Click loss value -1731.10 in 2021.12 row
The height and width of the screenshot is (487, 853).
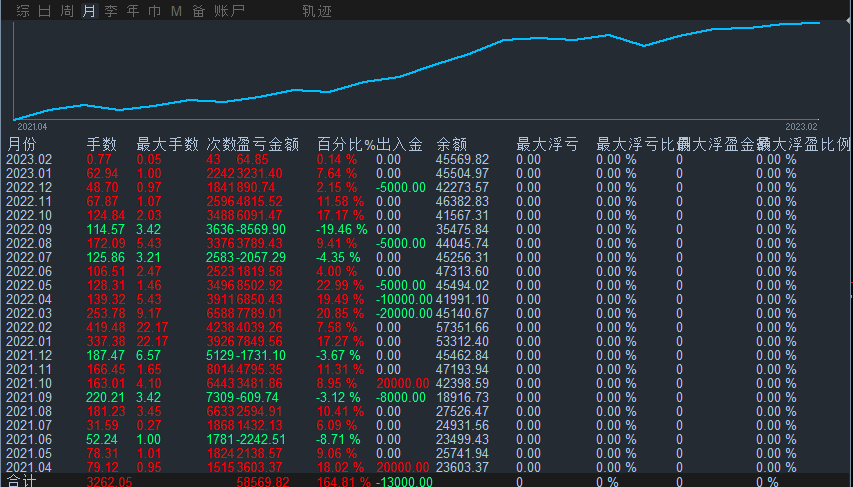[x=261, y=356]
